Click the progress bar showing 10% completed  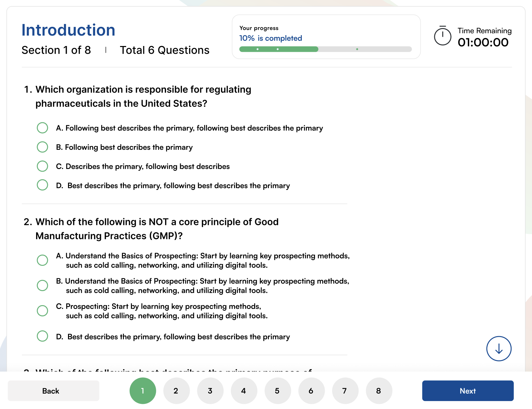pos(325,49)
